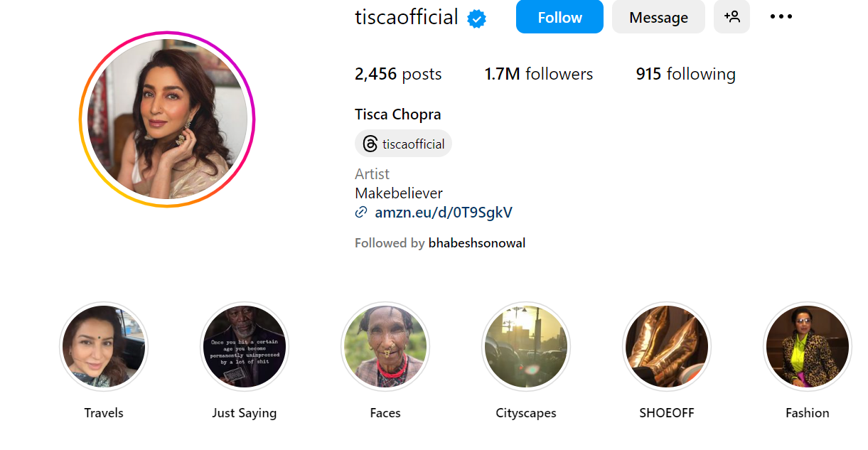Click the blue verified badge icon
The height and width of the screenshot is (450, 868).
pos(476,18)
